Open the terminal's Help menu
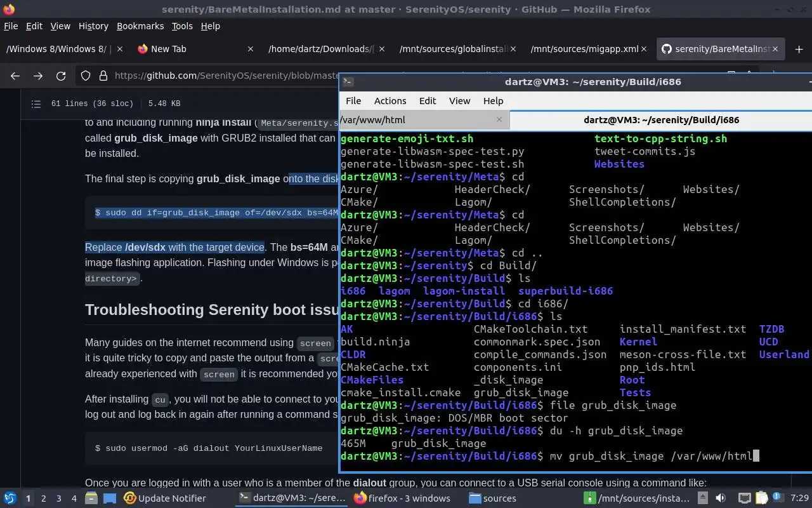Screen dimensions: 812x508 pos(493,101)
